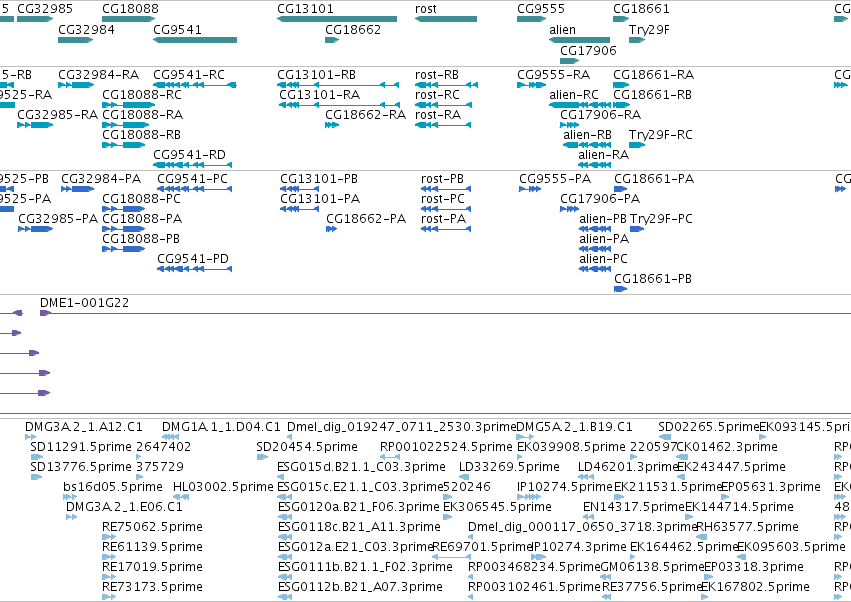851x602 pixels.
Task: Select EST RE69701.5prime
Action: click(x=452, y=556)
